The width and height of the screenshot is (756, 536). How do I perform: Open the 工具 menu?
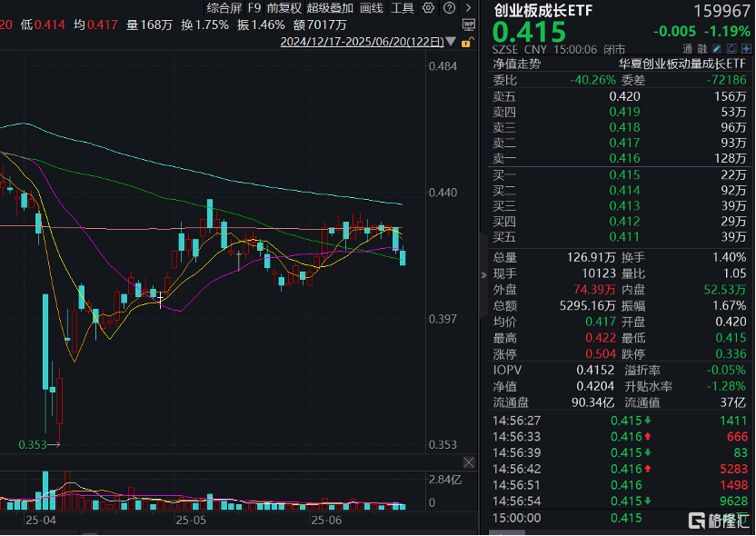(403, 7)
